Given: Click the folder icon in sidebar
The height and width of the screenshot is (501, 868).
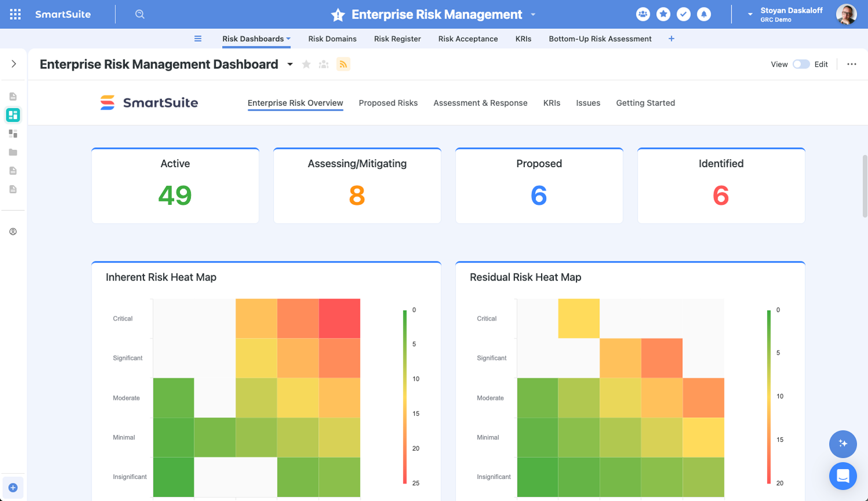Looking at the screenshot, I should click(13, 152).
